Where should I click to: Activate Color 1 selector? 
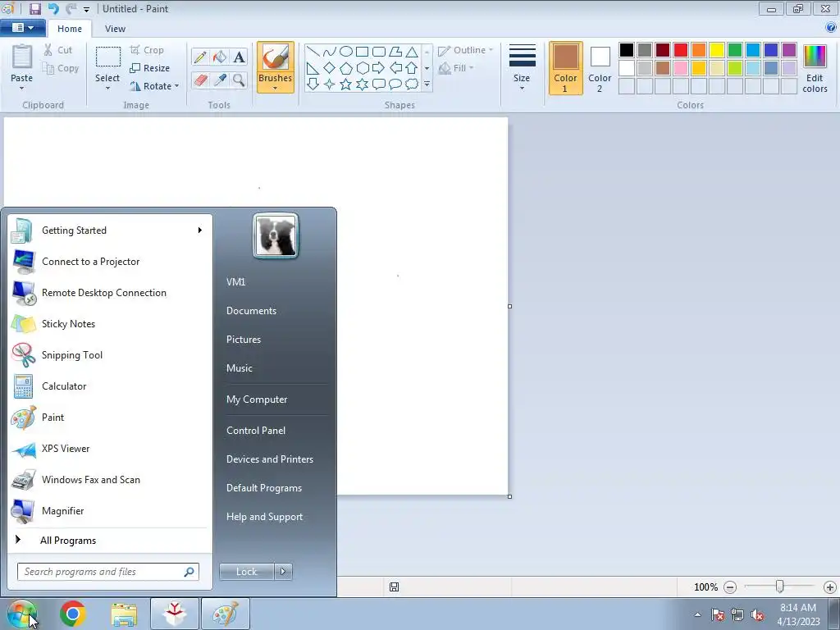point(566,68)
